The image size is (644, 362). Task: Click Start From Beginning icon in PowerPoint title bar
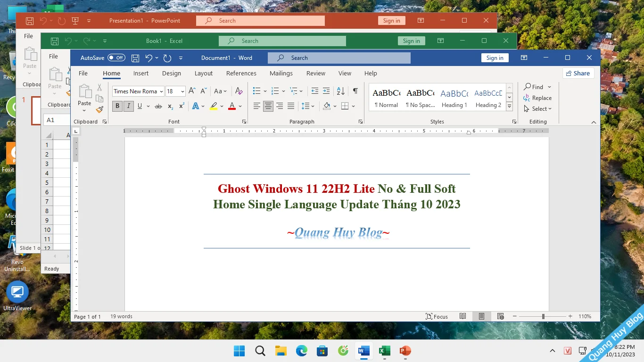coord(75,21)
